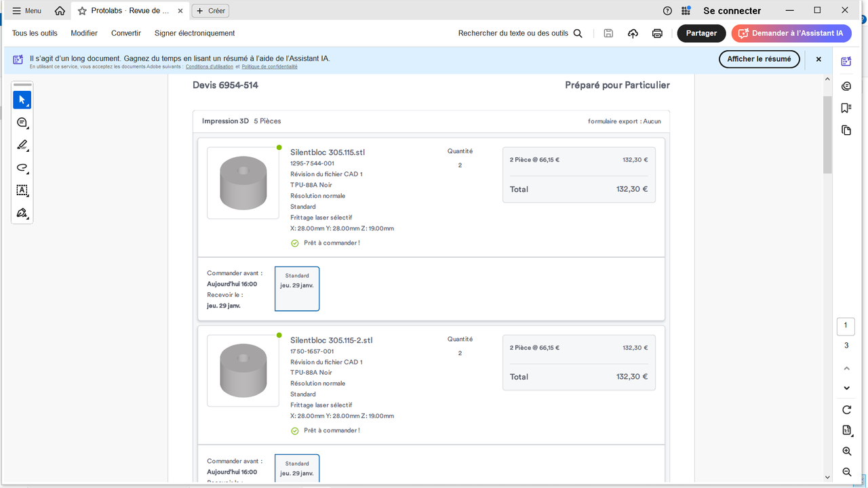The width and height of the screenshot is (868, 488).
Task: Open the Modifier menu
Action: (84, 33)
